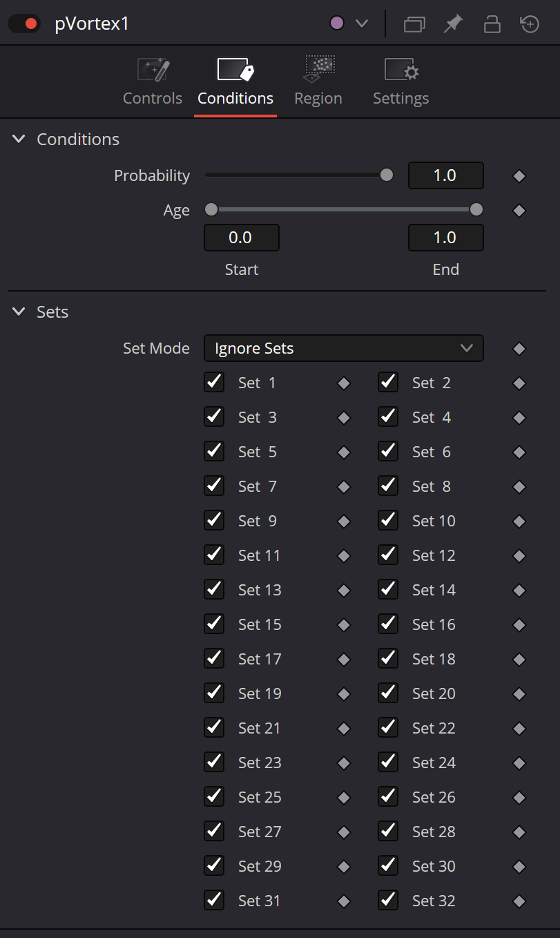Viewport: 560px width, 938px height.
Task: Toggle the Set 5 checkbox
Action: [214, 451]
